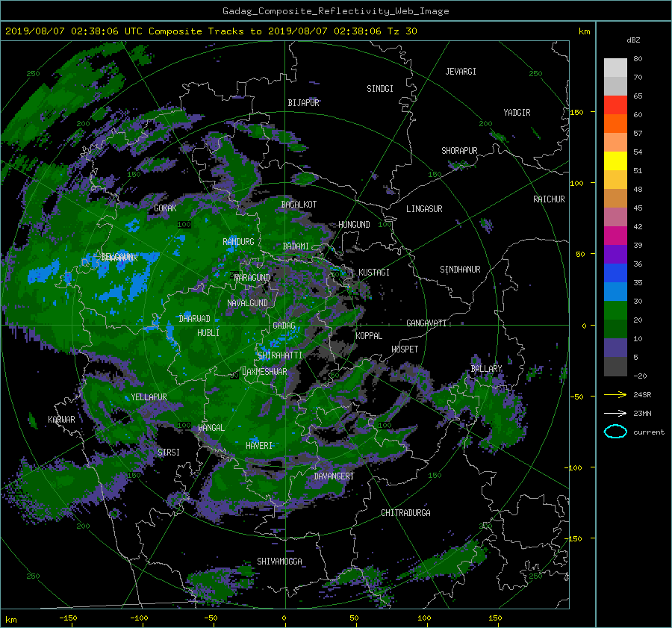Select the red 65-60 dBZ legend swatch
This screenshot has height=628, width=672.
point(615,105)
